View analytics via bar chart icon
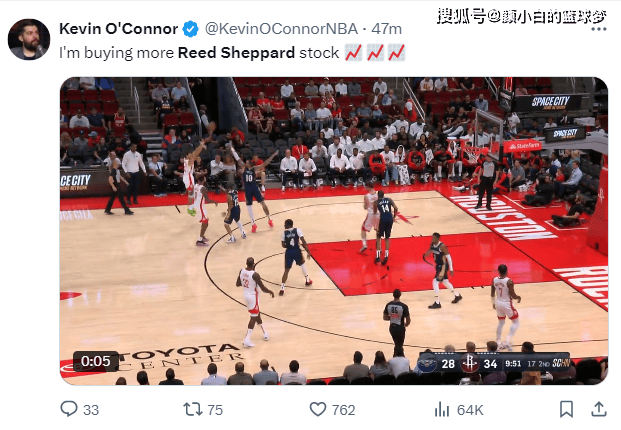The height and width of the screenshot is (430, 621). coord(442,409)
